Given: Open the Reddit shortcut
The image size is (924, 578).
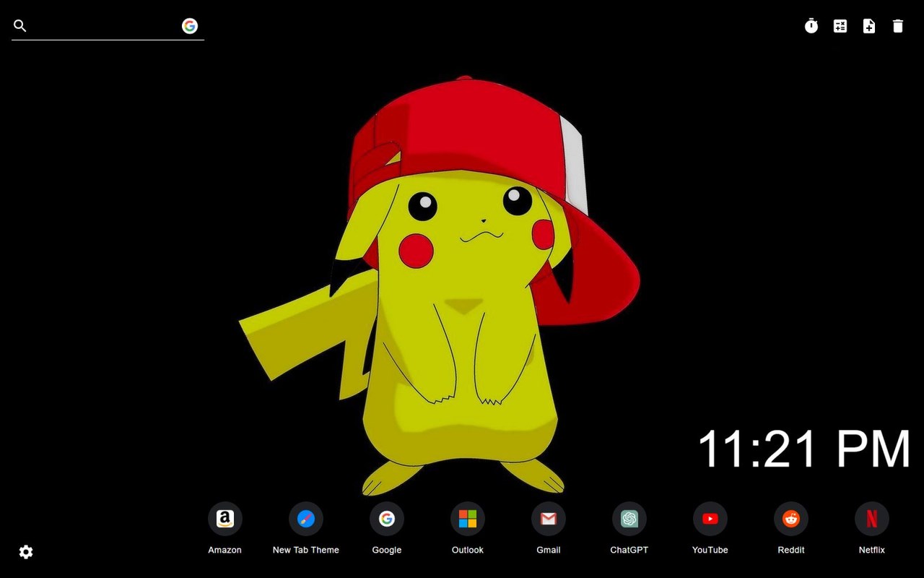Looking at the screenshot, I should tap(790, 518).
